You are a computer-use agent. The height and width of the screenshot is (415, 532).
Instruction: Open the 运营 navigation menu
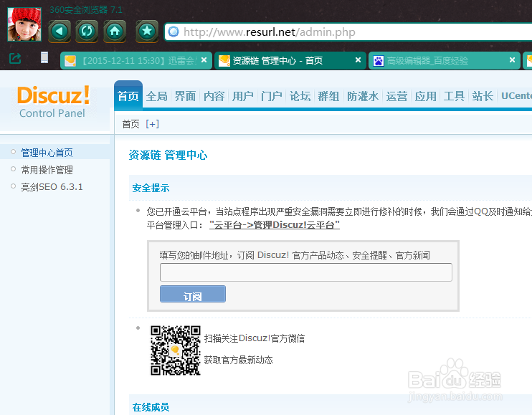[396, 96]
